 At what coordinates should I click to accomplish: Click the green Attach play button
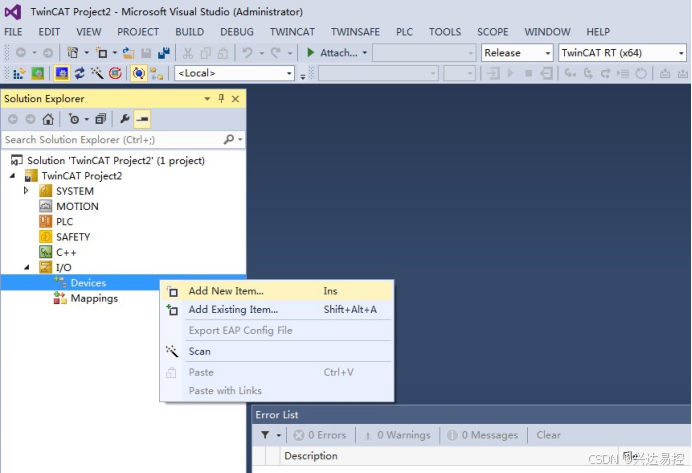pyautogui.click(x=311, y=53)
